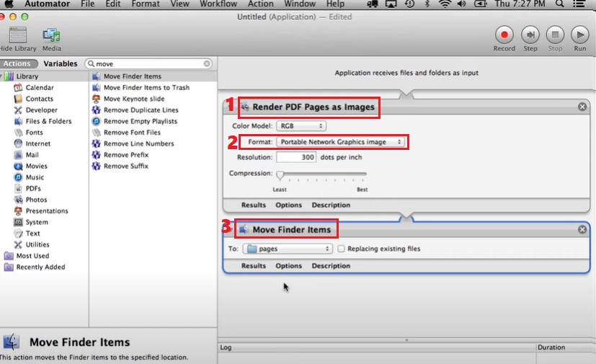Collapse the Library disclosure triangle
596x364 pixels.
1,76
